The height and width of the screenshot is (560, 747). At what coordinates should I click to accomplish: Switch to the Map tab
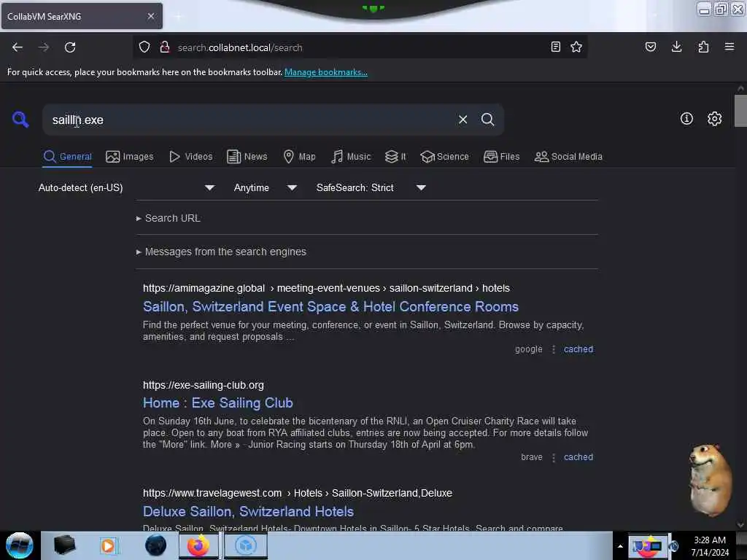(x=299, y=157)
